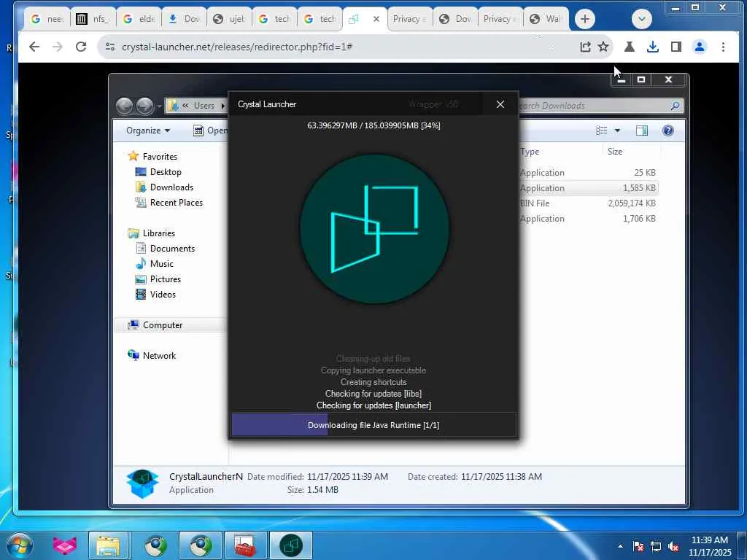Close the active Crystal Launcher tab

376,19
